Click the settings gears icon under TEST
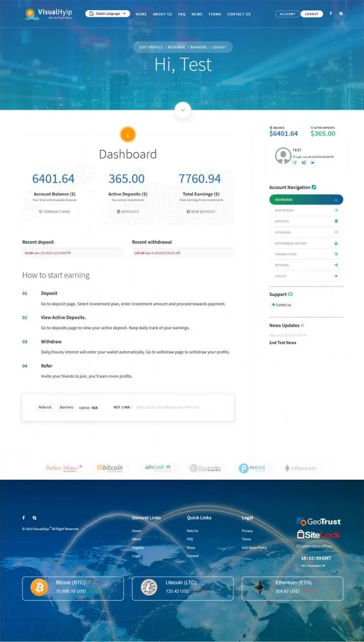Image resolution: width=364 pixels, height=642 pixels. coord(304,163)
